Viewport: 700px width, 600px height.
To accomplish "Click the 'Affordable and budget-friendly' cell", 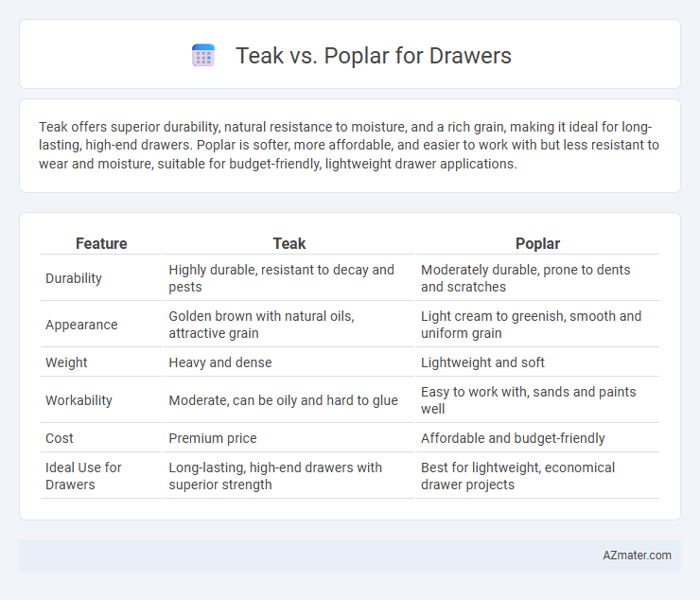I will tap(513, 438).
